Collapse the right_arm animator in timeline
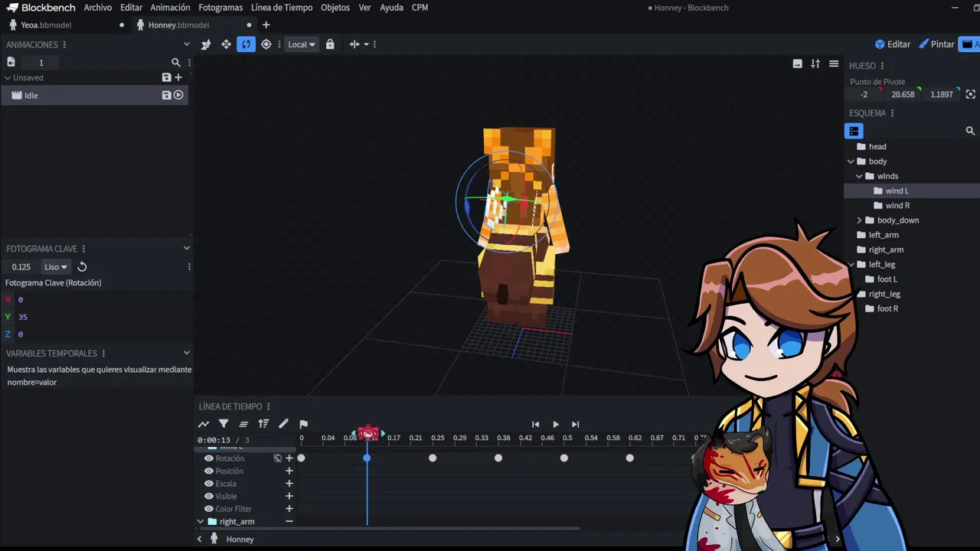Screen dimensions: 980x551 point(201,522)
